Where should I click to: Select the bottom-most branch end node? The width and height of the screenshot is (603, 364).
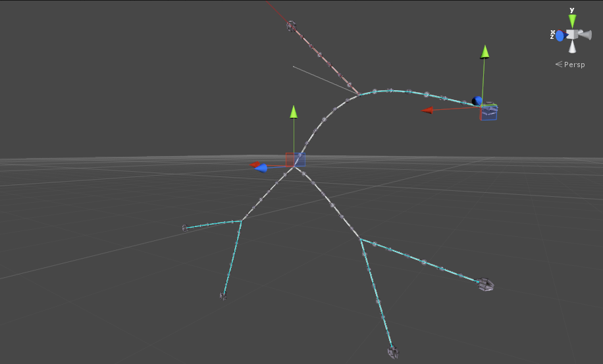point(393,353)
